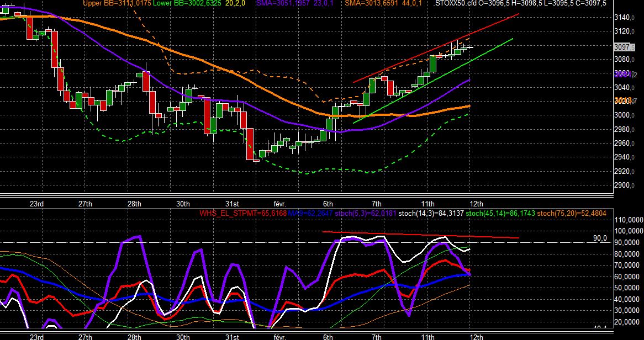Click 12th date label under the price chart
This screenshot has width=644, height=340.
[x=476, y=204]
